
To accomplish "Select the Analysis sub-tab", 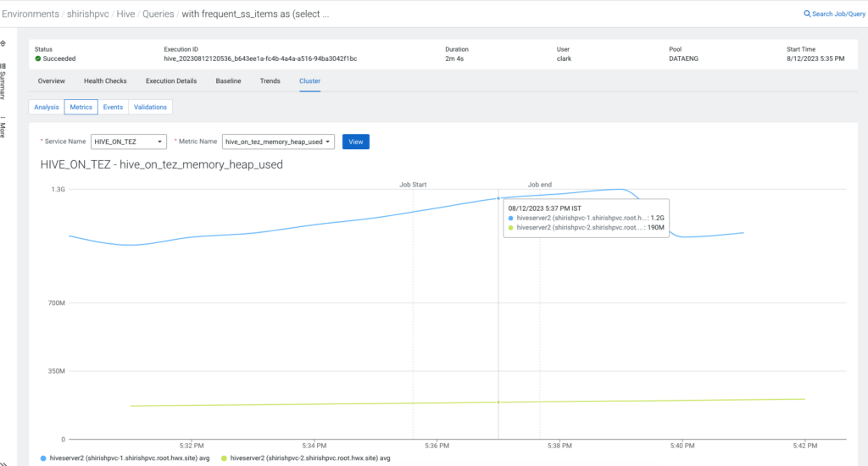I will tap(47, 107).
